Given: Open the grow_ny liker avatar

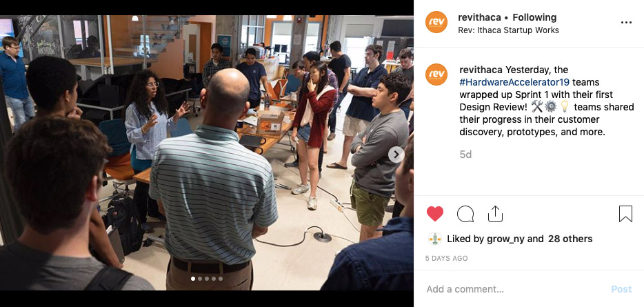Looking at the screenshot, I should click(x=435, y=239).
